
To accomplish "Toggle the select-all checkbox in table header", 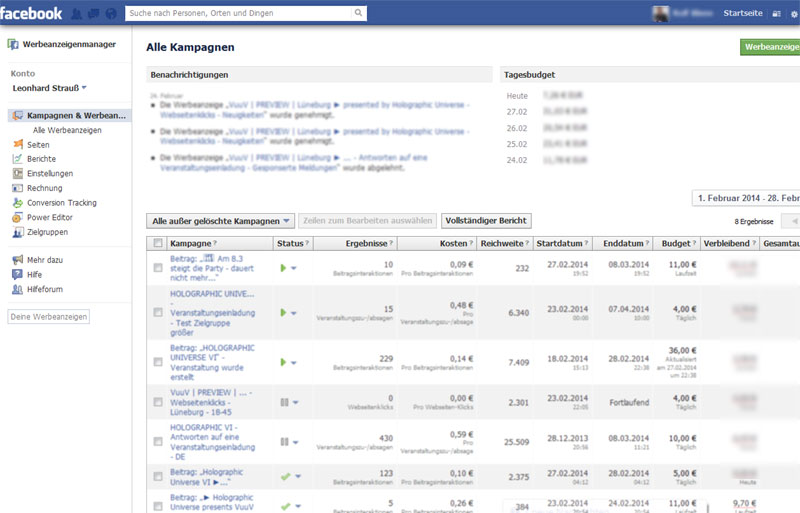I will [x=158, y=243].
